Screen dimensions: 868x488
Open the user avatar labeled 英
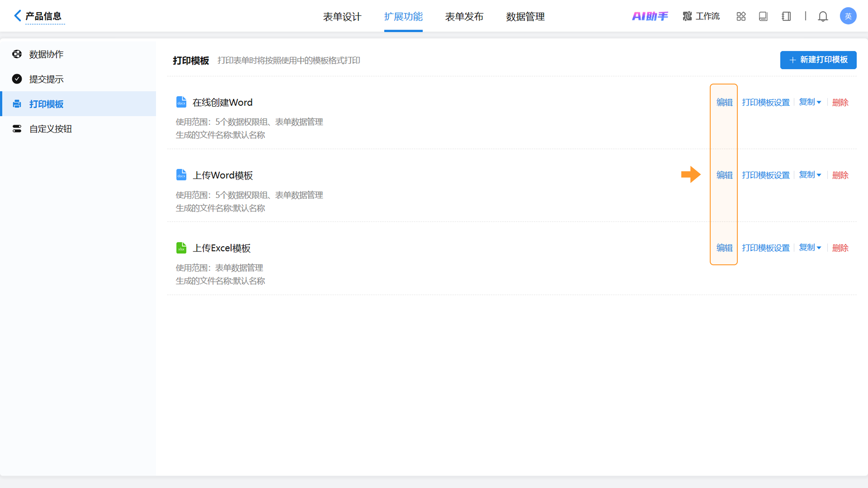pos(848,16)
